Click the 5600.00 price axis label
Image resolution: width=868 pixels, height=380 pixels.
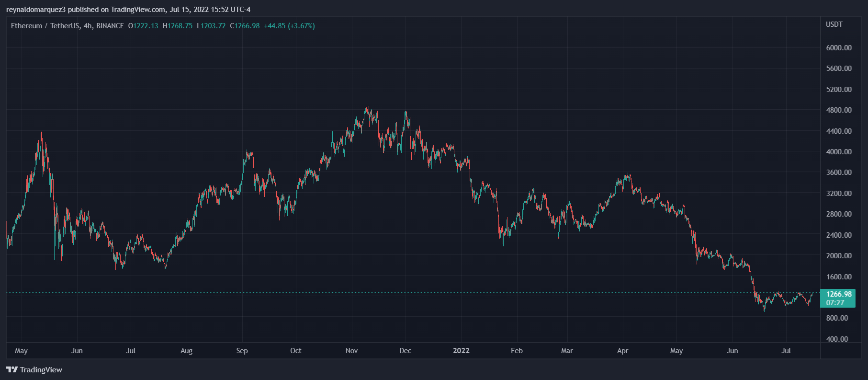839,69
